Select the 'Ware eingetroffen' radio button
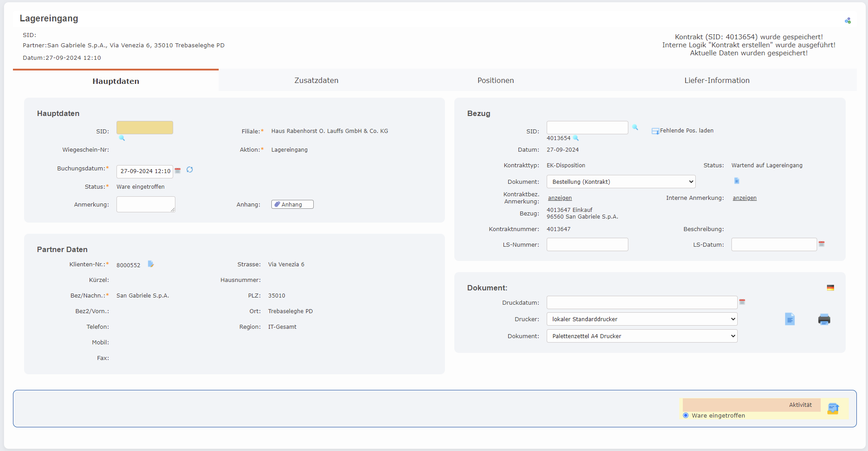Image resolution: width=868 pixels, height=451 pixels. (686, 415)
